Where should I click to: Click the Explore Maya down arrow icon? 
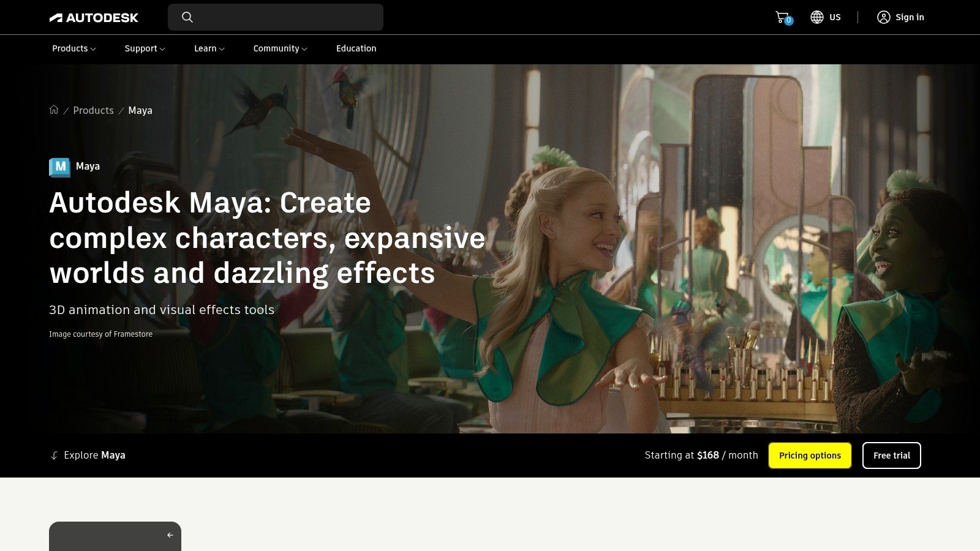point(54,455)
